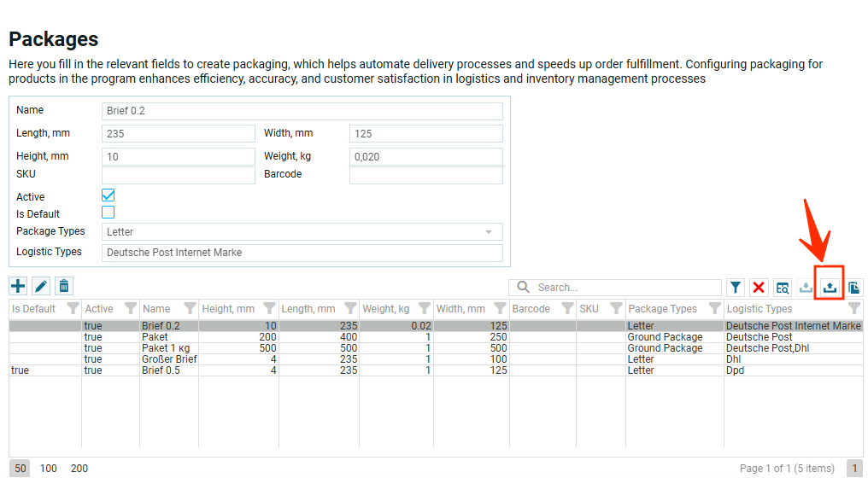Image resolution: width=868 pixels, height=478 pixels.
Task: Click the copy documents icon
Action: pos(853,288)
